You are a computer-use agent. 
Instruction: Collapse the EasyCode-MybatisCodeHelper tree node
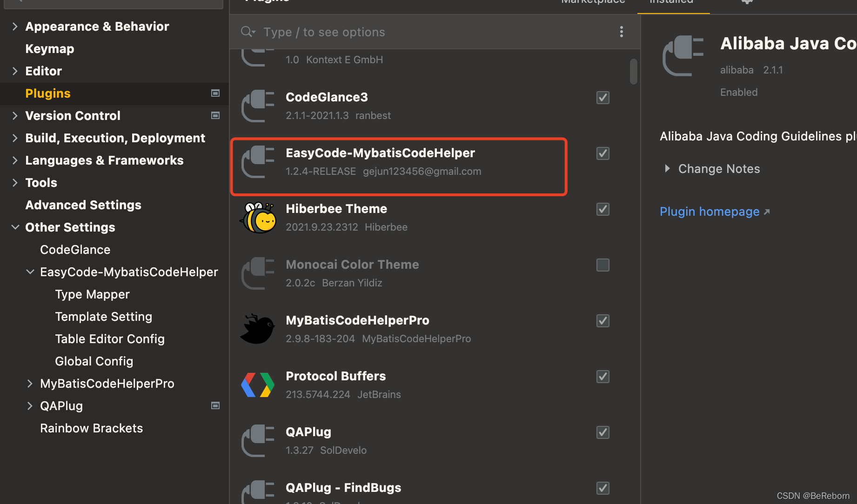pos(30,272)
